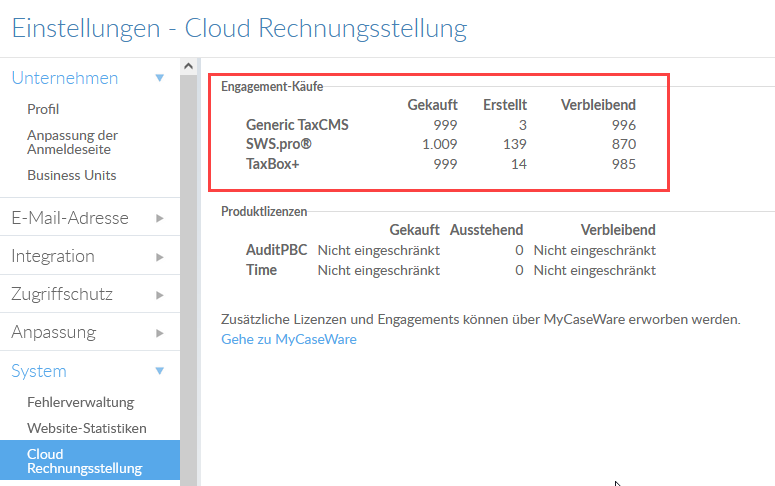
Task: Click the 985 remaining value
Action: 624,164
